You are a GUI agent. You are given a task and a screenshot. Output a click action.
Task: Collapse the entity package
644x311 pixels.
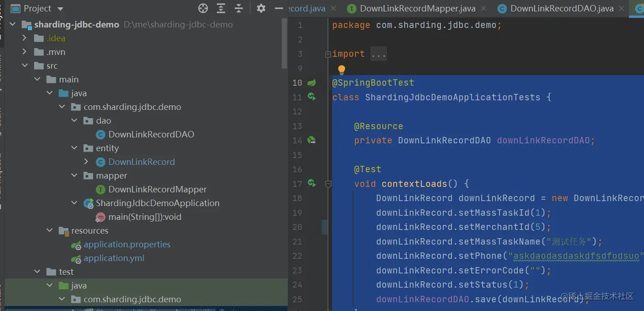[75, 148]
